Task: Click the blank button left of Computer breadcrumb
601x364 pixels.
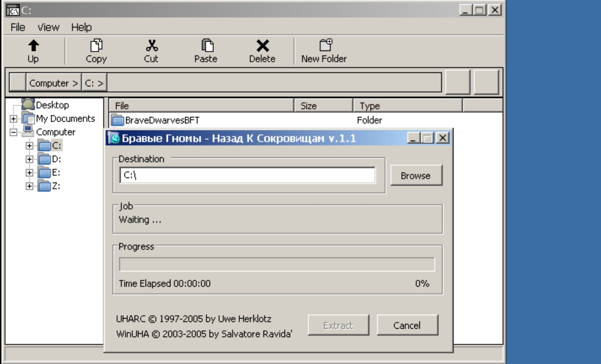Action: 18,83
